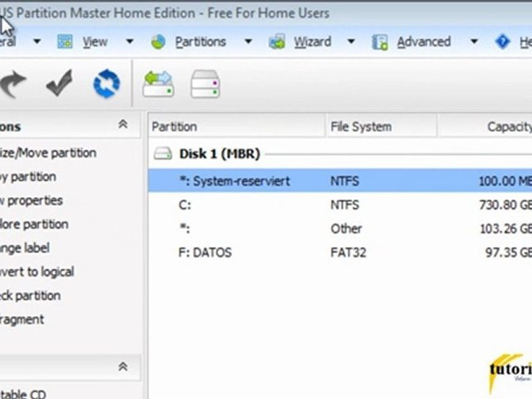Click the Advanced menu icon
The image size is (532, 399).
[380, 42]
